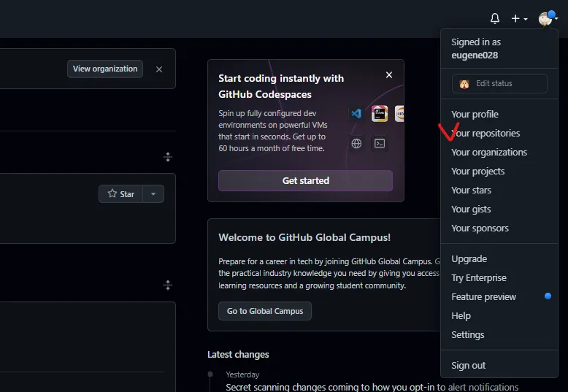This screenshot has width=568, height=392.
Task: Click the lower drag-handle move icon
Action: 168,285
